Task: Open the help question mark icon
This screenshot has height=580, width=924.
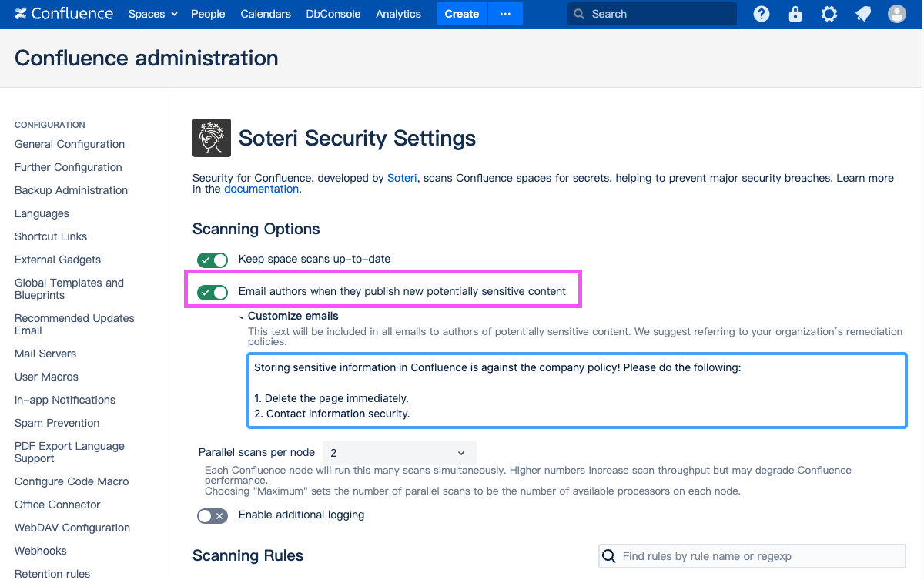Action: pos(762,14)
